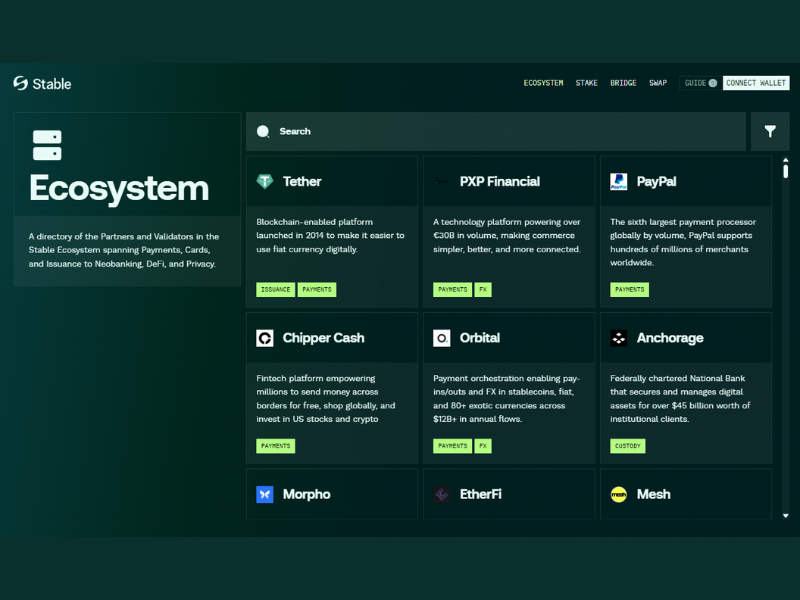The width and height of the screenshot is (800, 600).
Task: Select the FX tag on Orbital card
Action: (x=483, y=446)
